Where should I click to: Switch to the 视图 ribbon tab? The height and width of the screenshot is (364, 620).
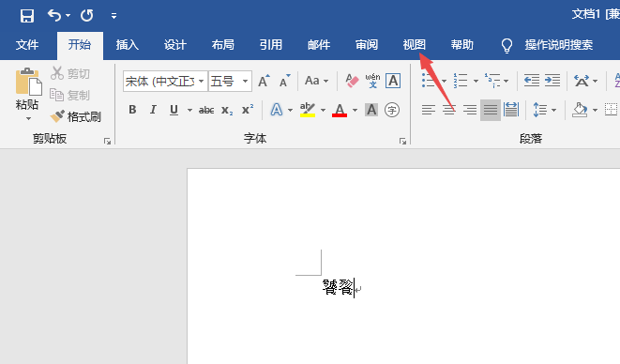coord(414,45)
